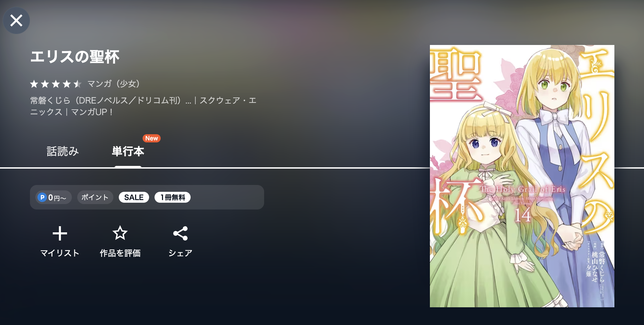Close the detail overlay with X icon
644x325 pixels.
click(16, 20)
